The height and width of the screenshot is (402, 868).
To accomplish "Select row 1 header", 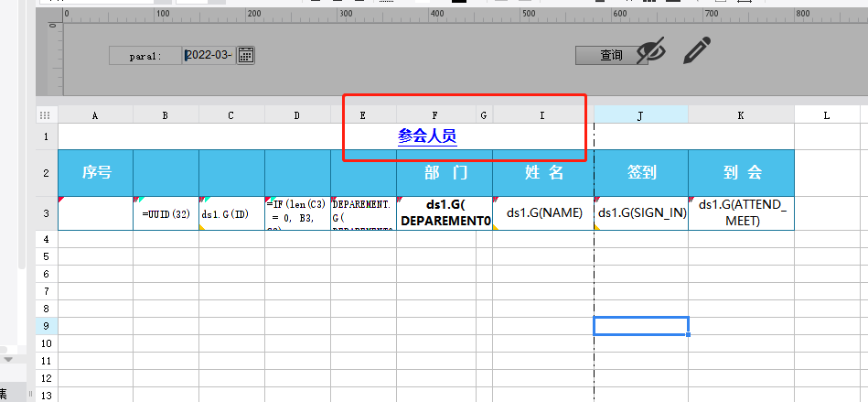I will click(x=47, y=136).
